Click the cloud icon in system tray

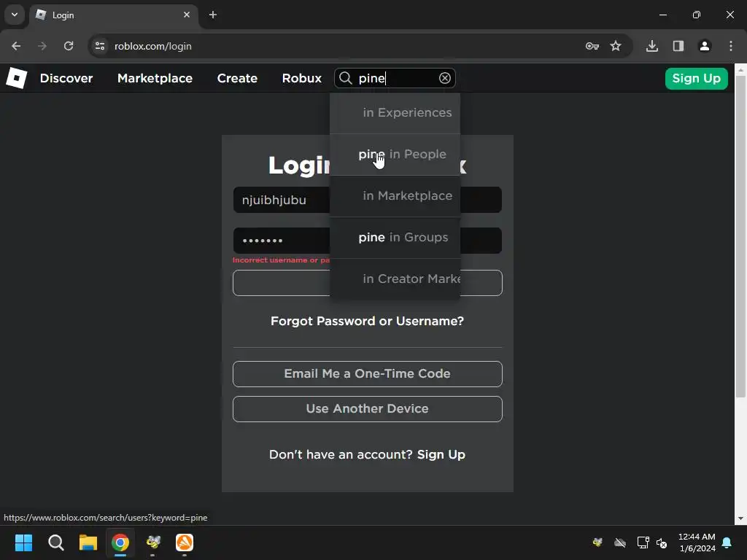(620, 542)
